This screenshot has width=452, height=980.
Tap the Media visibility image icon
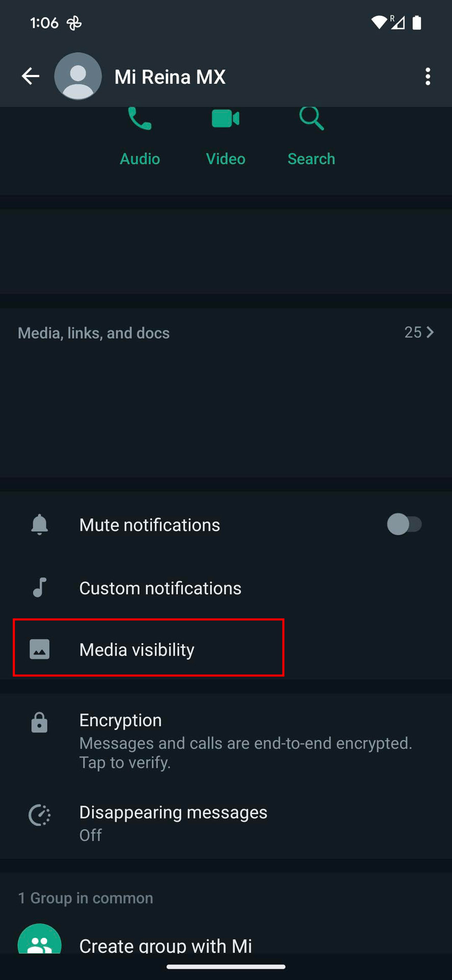tap(39, 649)
